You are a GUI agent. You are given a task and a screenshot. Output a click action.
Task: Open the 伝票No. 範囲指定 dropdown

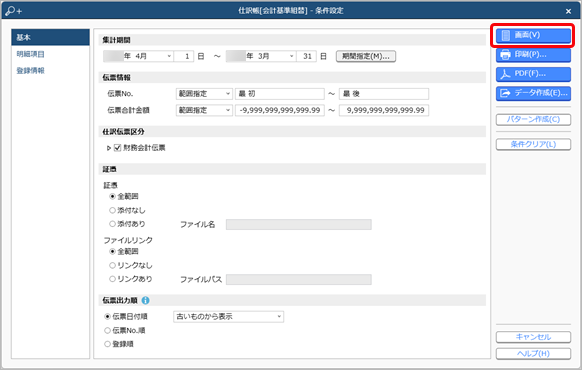[204, 94]
